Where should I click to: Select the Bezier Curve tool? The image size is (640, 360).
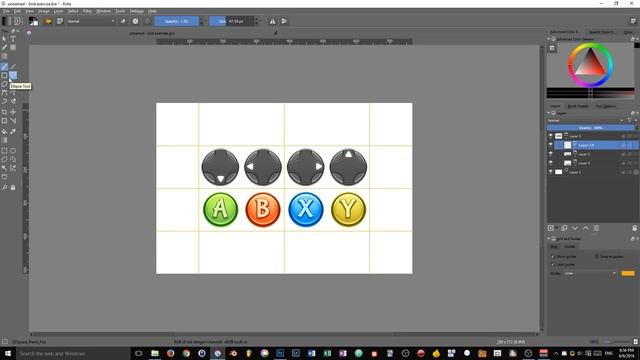[4, 93]
